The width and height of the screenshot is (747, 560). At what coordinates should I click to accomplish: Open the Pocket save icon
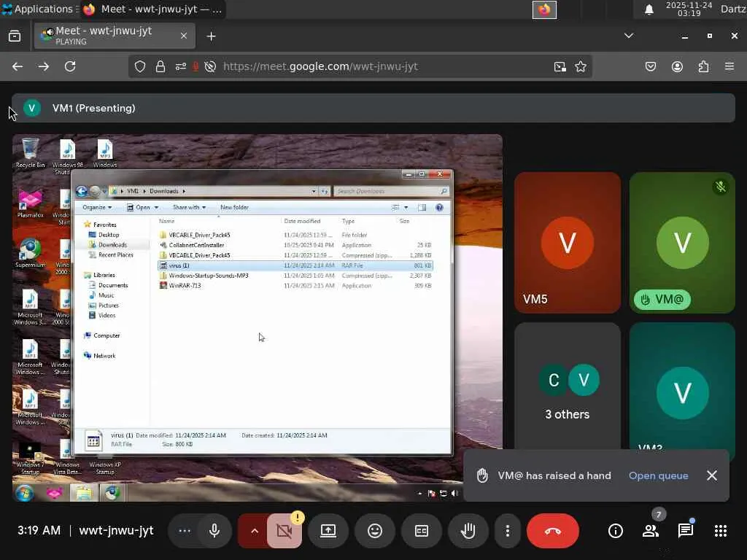(650, 66)
